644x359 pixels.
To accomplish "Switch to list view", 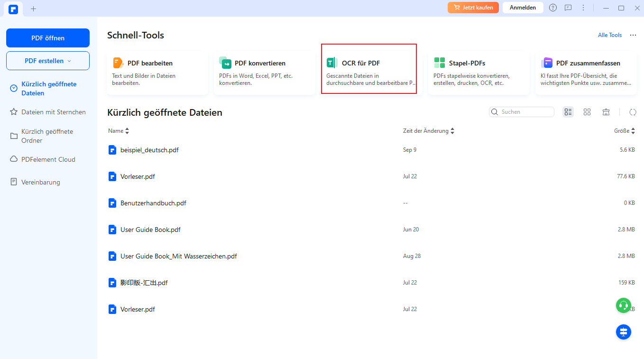I will (x=568, y=112).
